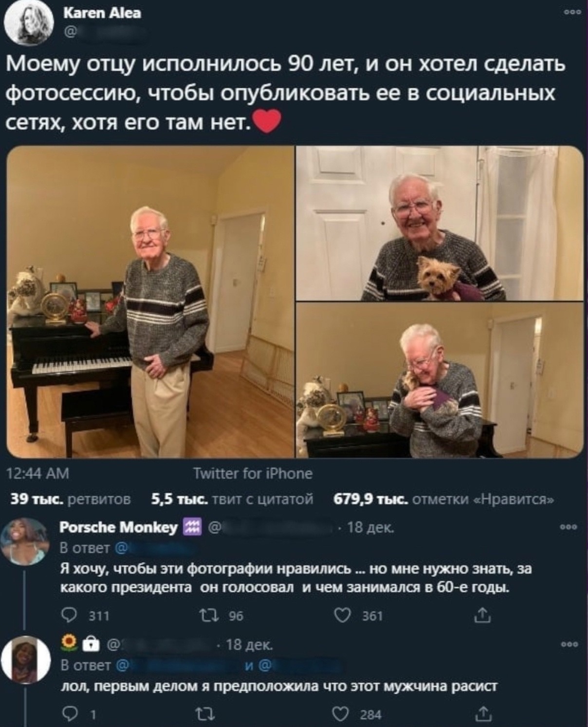Open photo of man holding dog at door
Viewport: 588px width, 727px height.
point(440,224)
